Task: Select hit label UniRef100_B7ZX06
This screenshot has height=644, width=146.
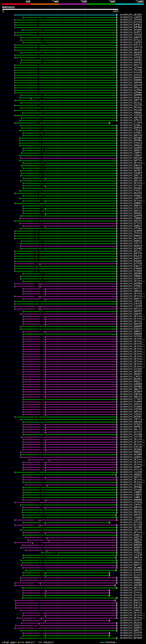Action: 131,22
